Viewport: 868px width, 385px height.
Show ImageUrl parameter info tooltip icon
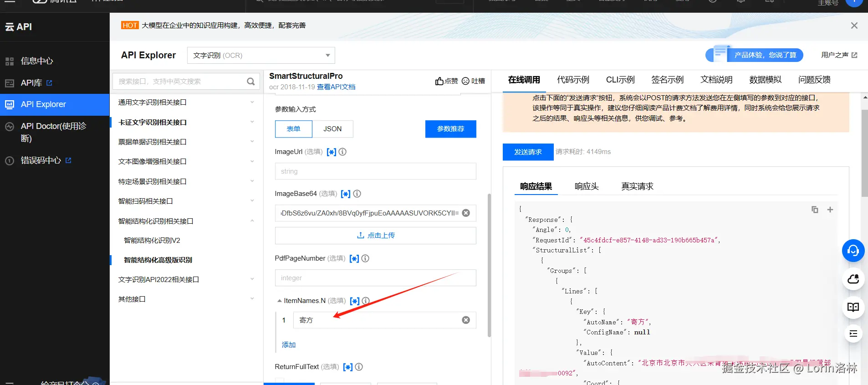[x=342, y=152]
